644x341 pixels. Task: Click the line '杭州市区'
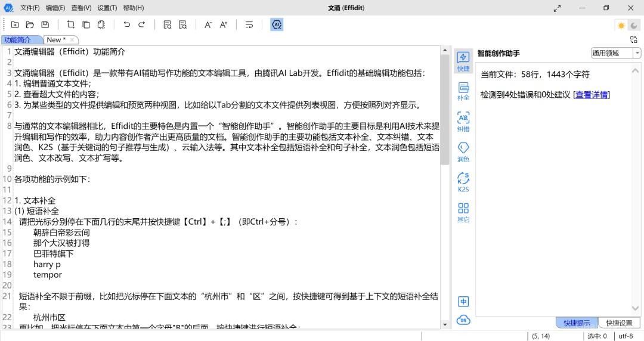(49, 318)
